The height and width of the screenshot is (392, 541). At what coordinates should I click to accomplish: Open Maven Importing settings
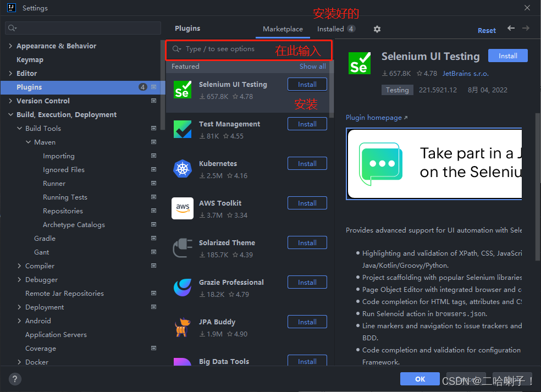click(x=59, y=156)
